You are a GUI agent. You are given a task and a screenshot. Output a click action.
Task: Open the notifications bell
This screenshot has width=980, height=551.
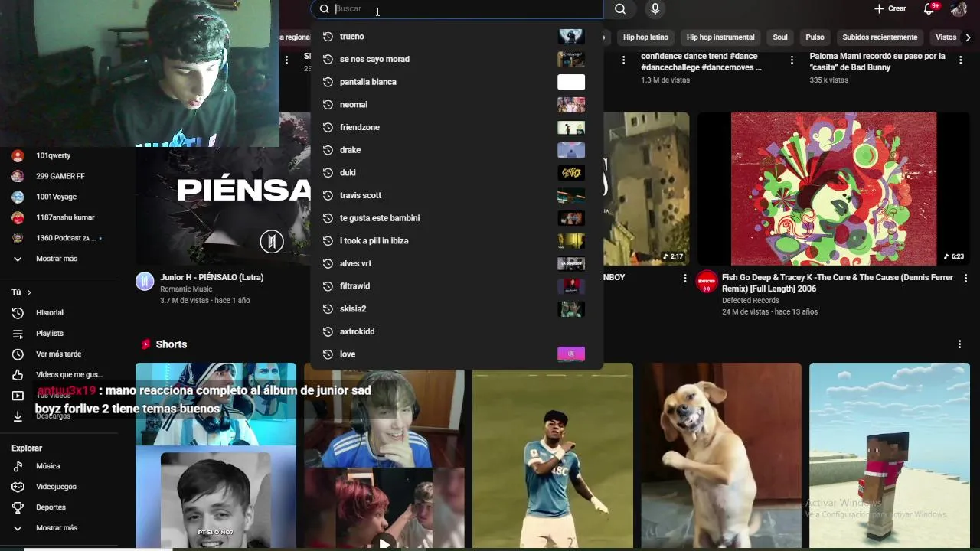coord(929,8)
